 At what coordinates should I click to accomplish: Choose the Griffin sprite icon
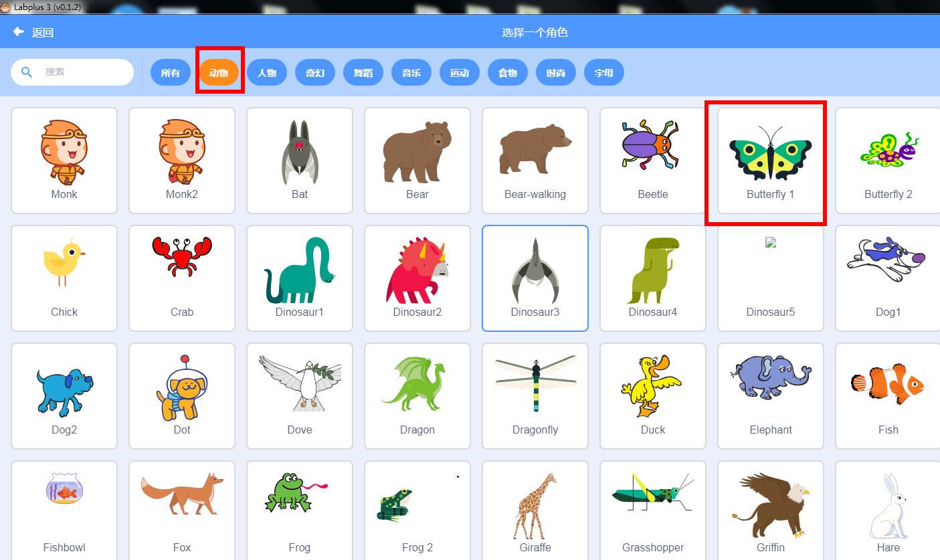pyautogui.click(x=771, y=506)
